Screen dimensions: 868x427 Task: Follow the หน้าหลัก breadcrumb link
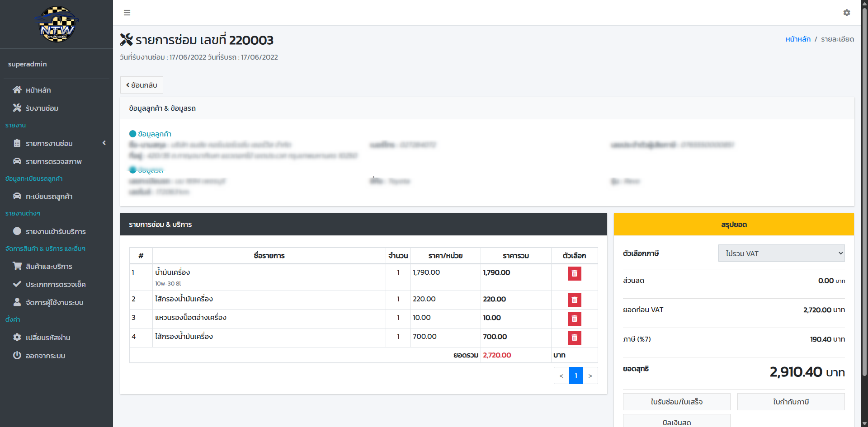(798, 39)
